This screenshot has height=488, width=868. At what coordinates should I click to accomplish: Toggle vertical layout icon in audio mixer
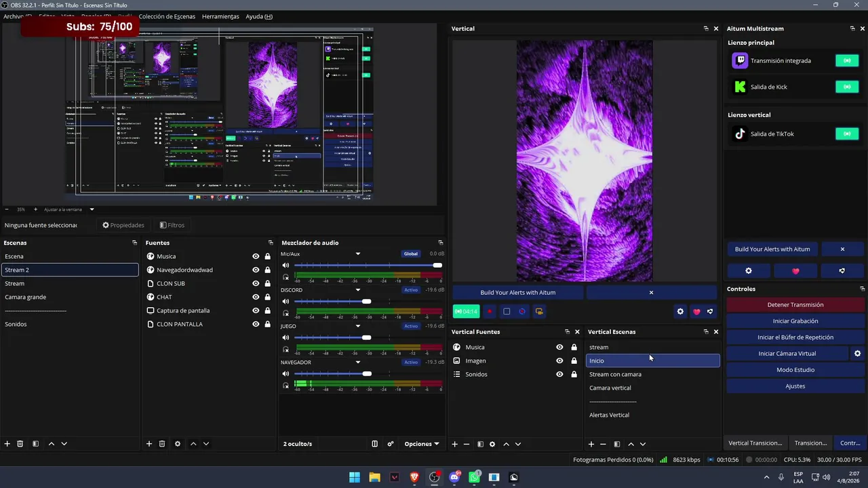pyautogui.click(x=374, y=444)
